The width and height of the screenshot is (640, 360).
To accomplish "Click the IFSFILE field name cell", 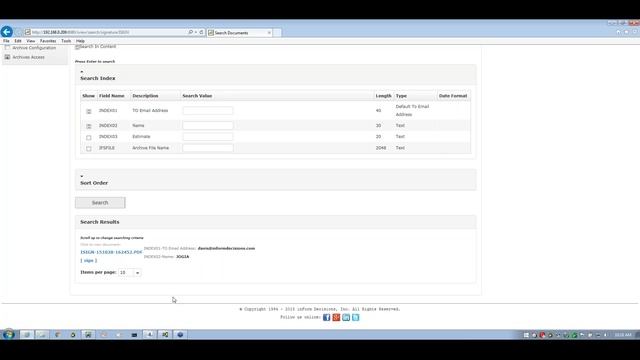I will (107, 148).
